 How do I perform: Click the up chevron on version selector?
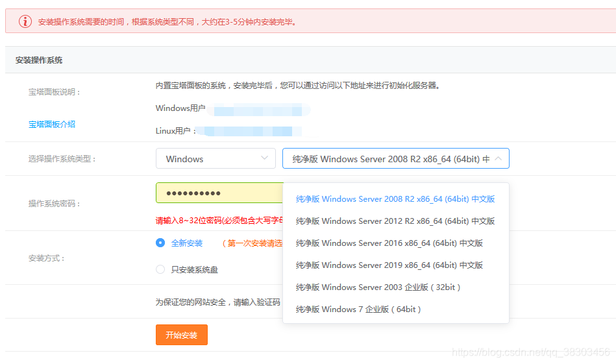tap(498, 158)
